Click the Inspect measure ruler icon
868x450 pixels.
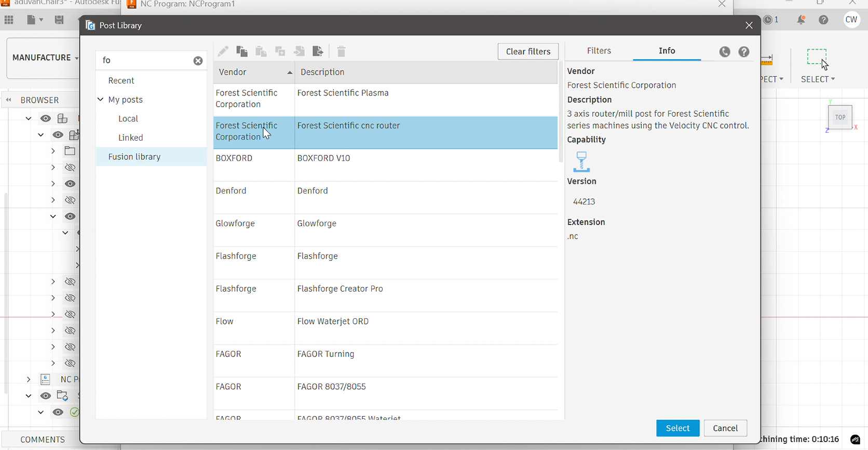coord(767,60)
